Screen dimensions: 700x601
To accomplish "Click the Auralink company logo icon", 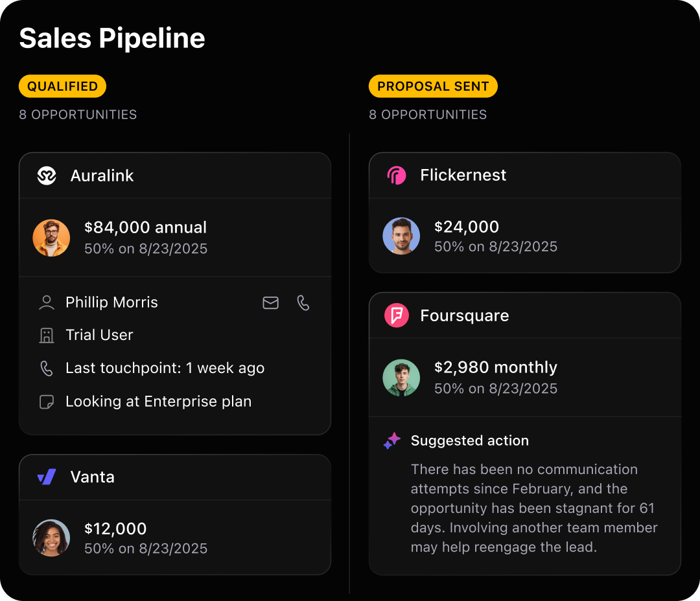I will pos(47,176).
